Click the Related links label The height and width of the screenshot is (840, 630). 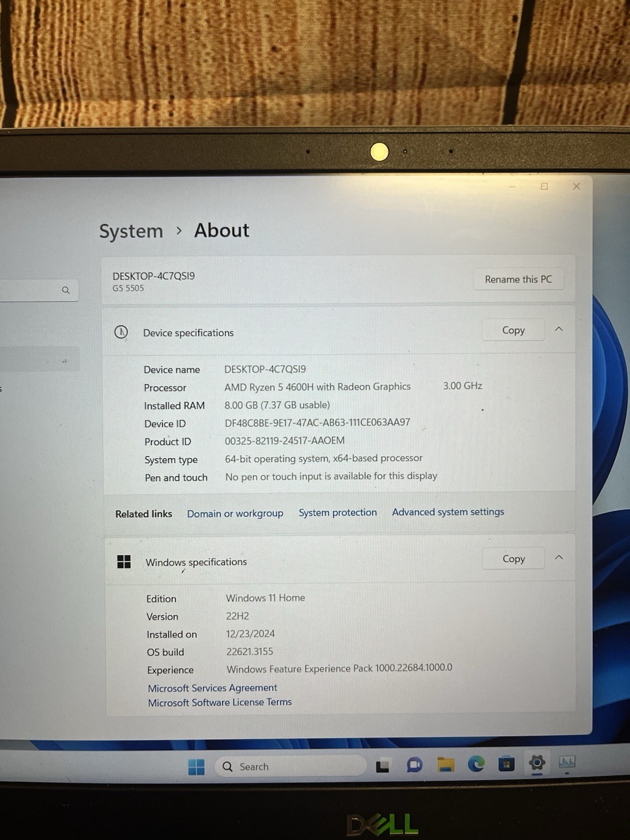pos(144,514)
